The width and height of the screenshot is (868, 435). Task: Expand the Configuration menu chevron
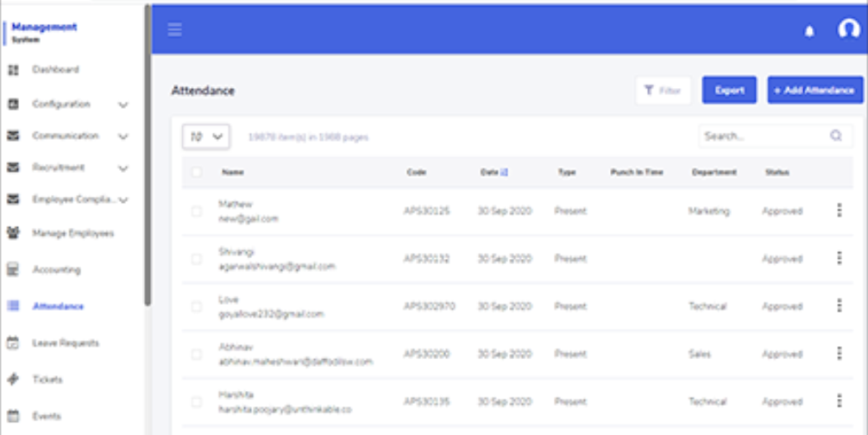123,104
